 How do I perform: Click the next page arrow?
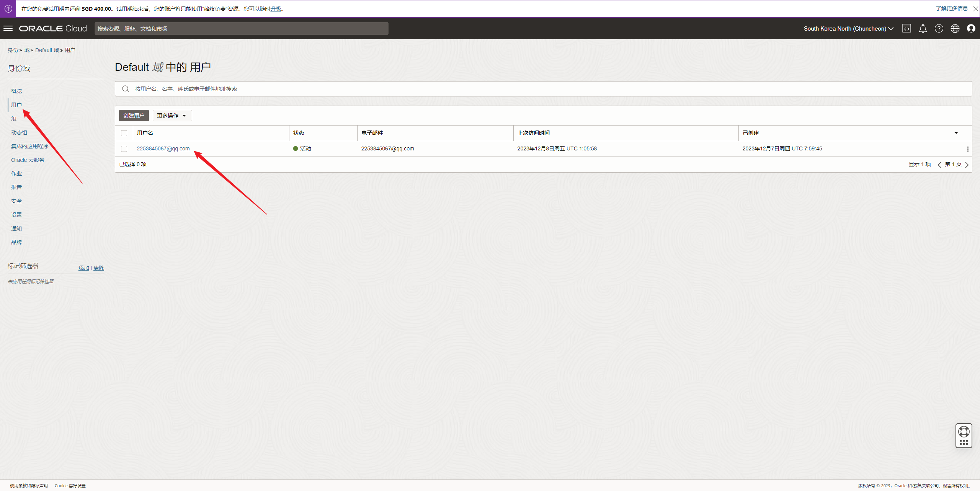pos(967,165)
